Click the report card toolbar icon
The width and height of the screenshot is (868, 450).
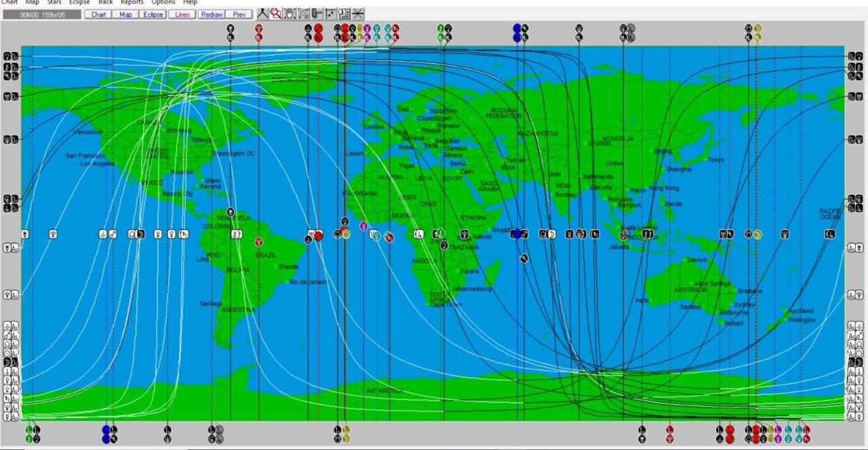click(x=344, y=14)
